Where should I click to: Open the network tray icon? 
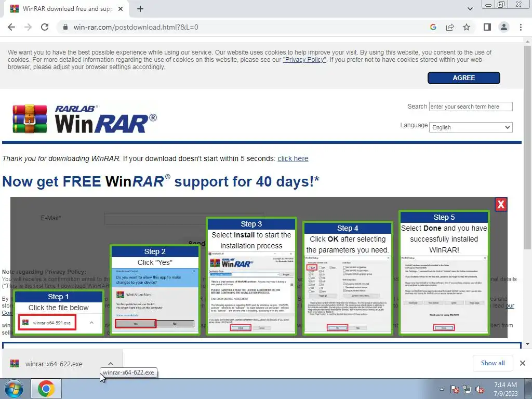point(467,389)
